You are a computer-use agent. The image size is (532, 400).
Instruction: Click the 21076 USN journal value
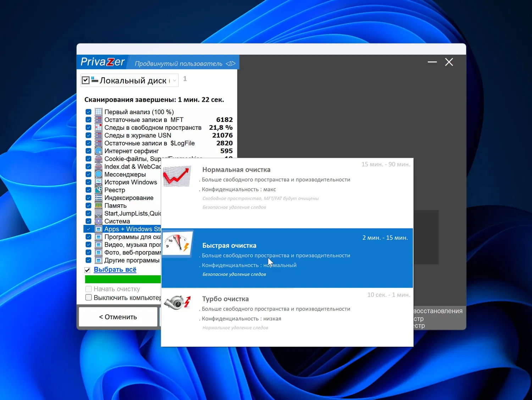222,135
